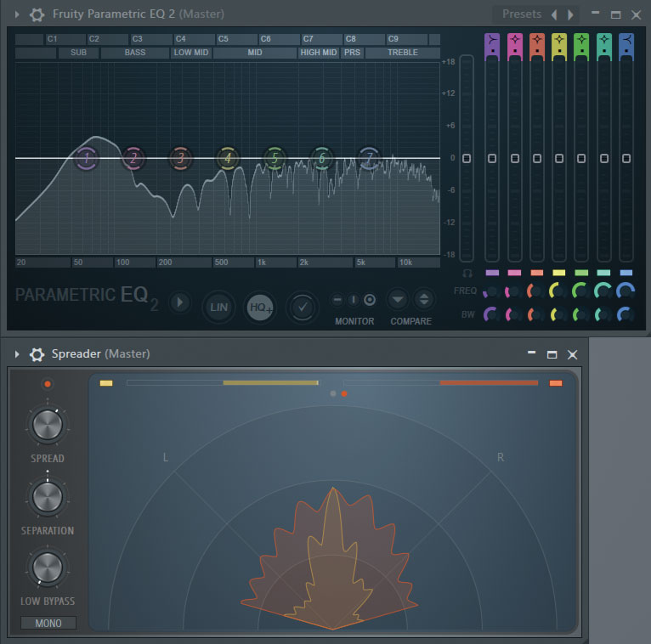The width and height of the screenshot is (651, 644).
Task: Click the SEPARATION knob in Spreader
Action: [x=48, y=497]
